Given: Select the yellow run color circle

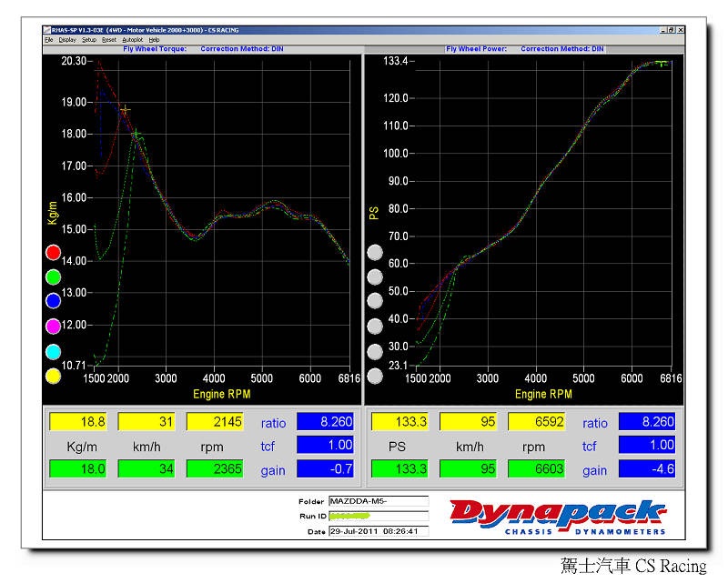Looking at the screenshot, I should point(53,376).
